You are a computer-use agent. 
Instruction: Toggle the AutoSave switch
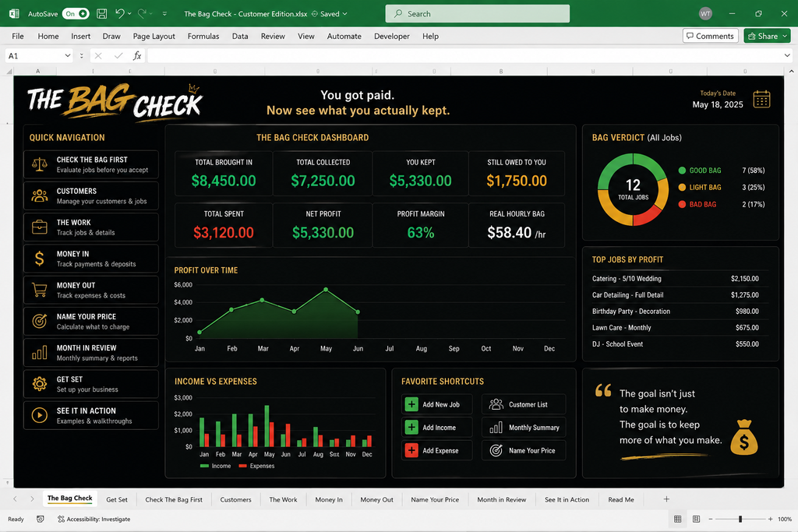tap(76, 14)
